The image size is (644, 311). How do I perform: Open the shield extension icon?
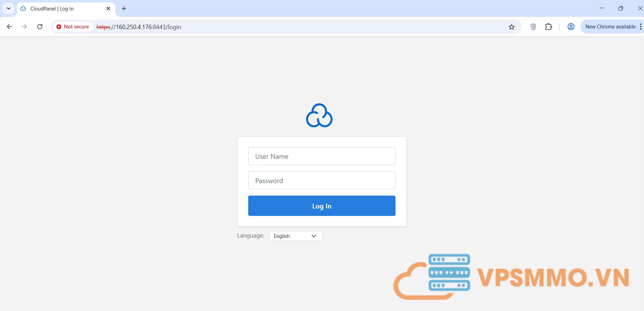[533, 27]
